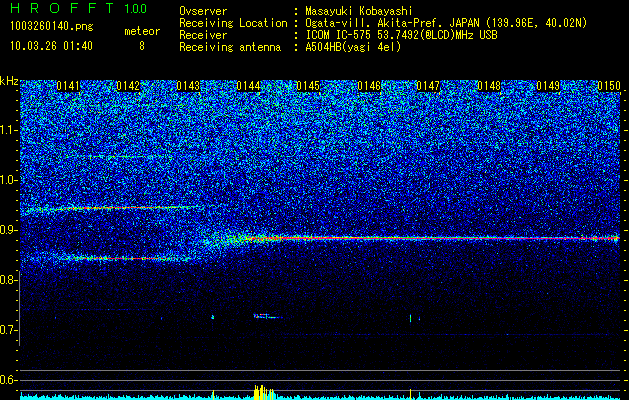Click the kHz axis unit label
The image size is (629, 400).
[9, 81]
